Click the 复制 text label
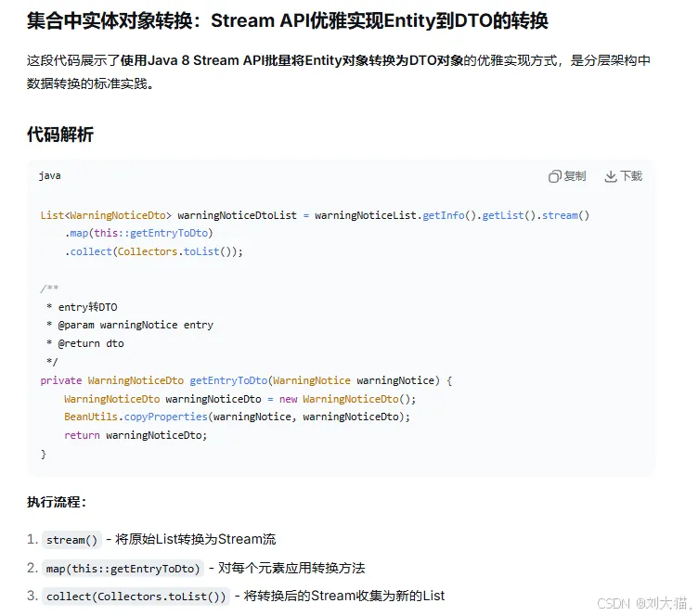698x616 pixels. 575,176
